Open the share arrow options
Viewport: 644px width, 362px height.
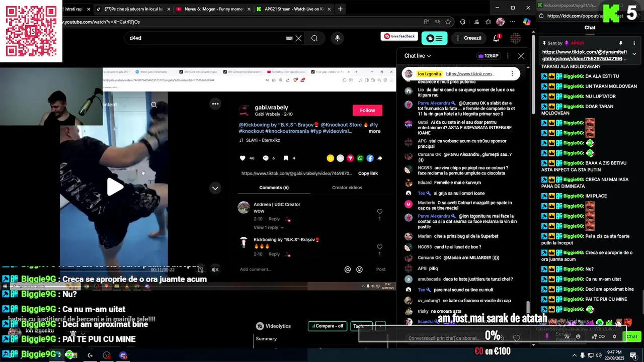(379, 158)
